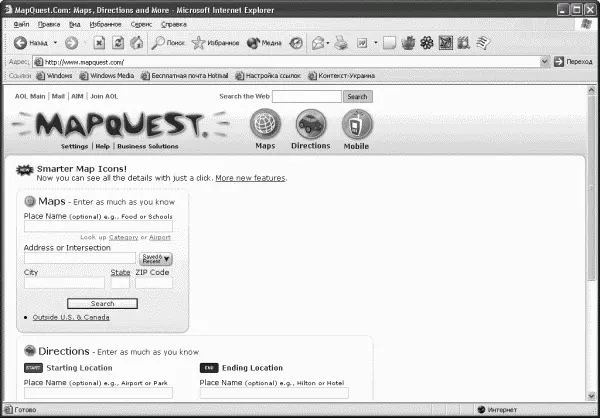Open the AIM link
The image size is (600, 418).
[x=77, y=96]
